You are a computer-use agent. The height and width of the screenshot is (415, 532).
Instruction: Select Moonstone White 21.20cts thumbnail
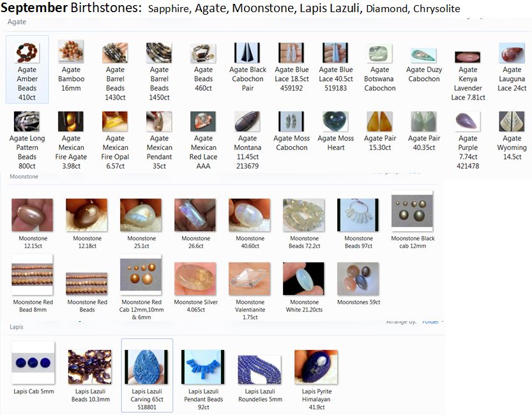(303, 287)
